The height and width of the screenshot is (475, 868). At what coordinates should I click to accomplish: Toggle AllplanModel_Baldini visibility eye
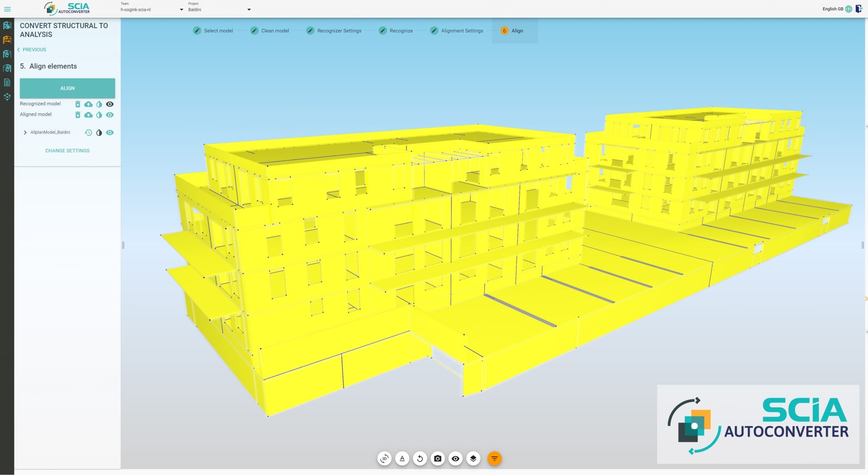coord(110,133)
